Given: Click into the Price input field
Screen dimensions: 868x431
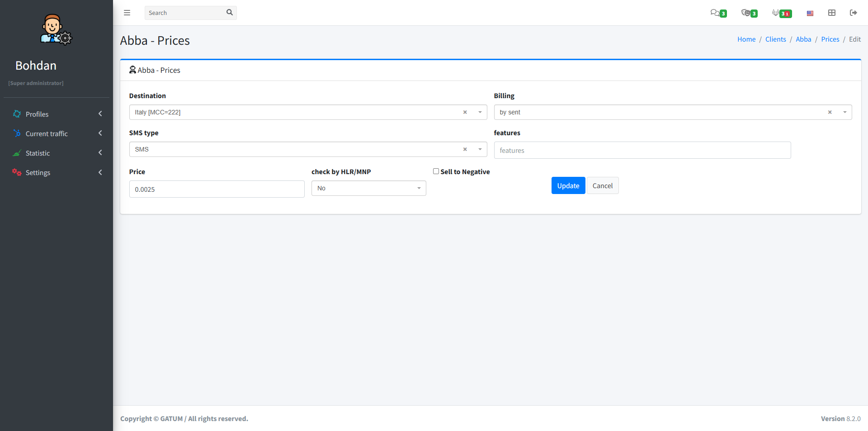Looking at the screenshot, I should tap(217, 189).
